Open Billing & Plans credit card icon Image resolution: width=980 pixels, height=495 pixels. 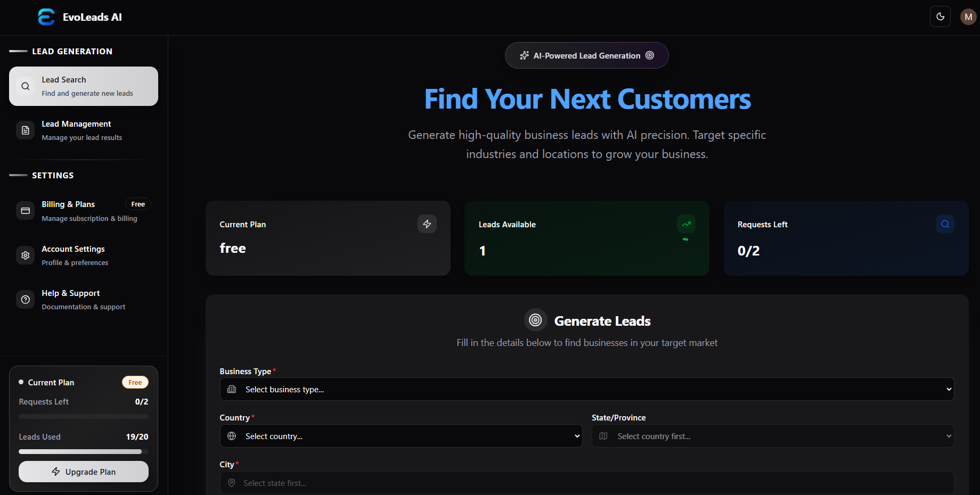pos(25,211)
